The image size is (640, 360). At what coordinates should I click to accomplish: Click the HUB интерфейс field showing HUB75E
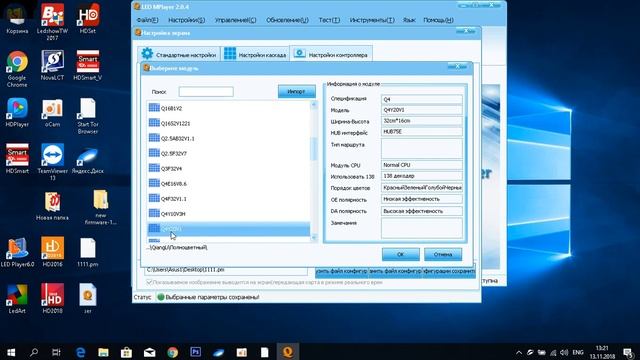point(422,132)
